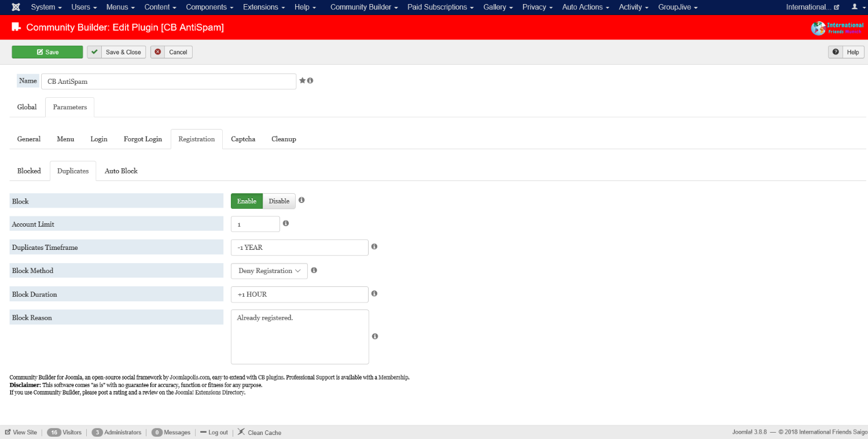Click the Block Duration input field
The height and width of the screenshot is (439, 868).
[x=300, y=294]
